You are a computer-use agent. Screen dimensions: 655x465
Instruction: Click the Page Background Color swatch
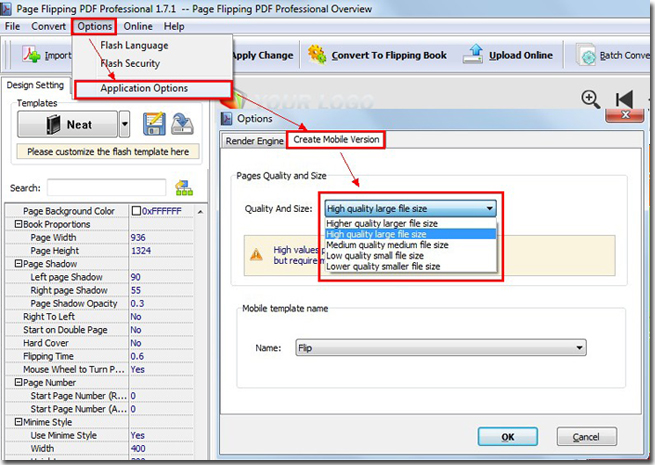click(x=136, y=211)
